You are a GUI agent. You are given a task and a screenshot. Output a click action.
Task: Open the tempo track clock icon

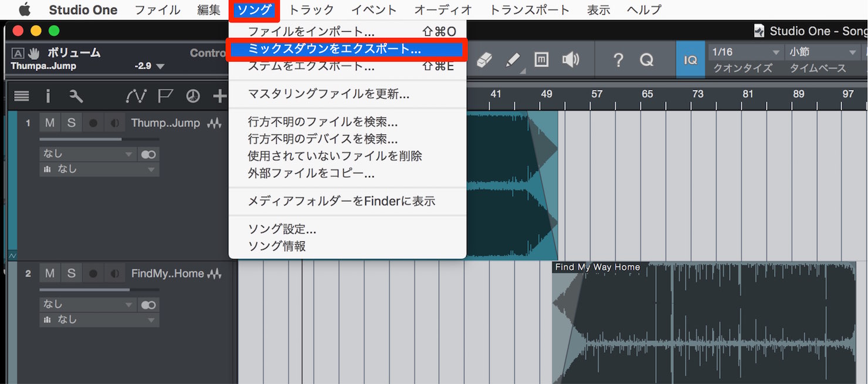click(x=193, y=96)
